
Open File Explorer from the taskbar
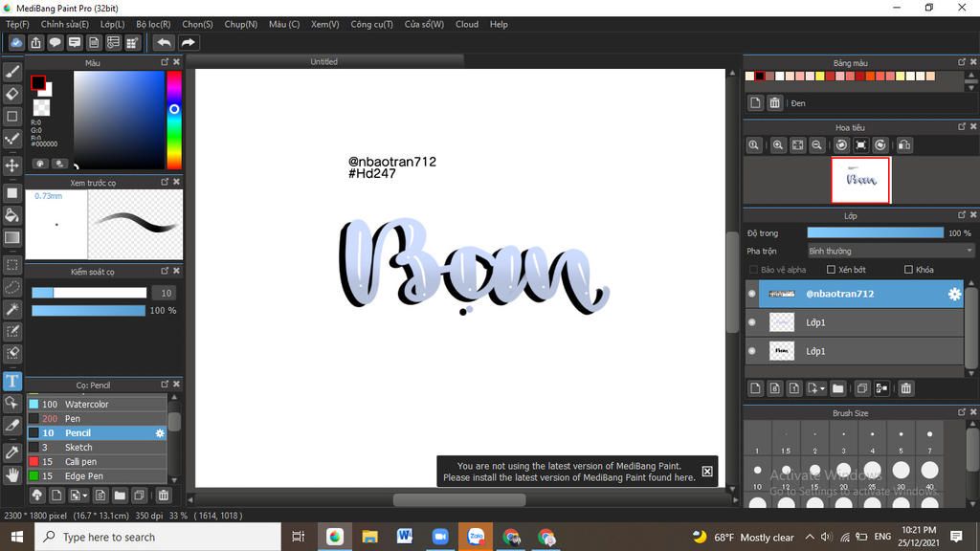point(370,537)
